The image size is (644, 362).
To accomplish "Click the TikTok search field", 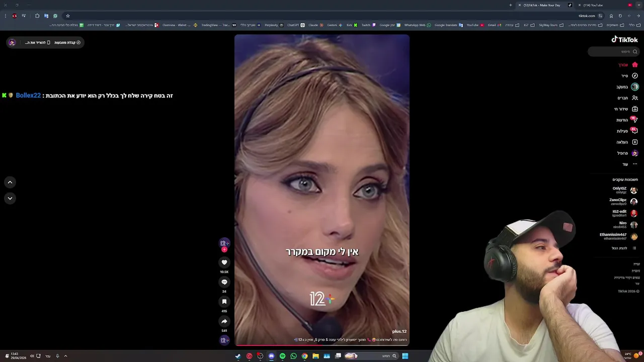I will click(x=614, y=51).
